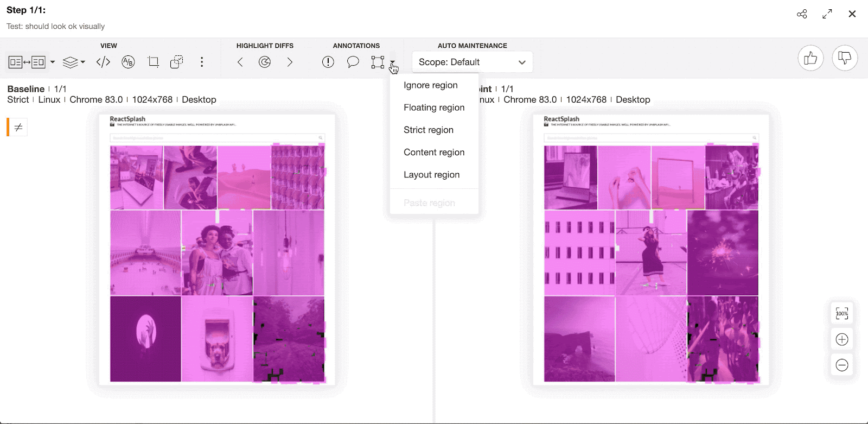Click the exclamation mark issue annotation icon
This screenshot has height=424, width=868.
(x=328, y=62)
